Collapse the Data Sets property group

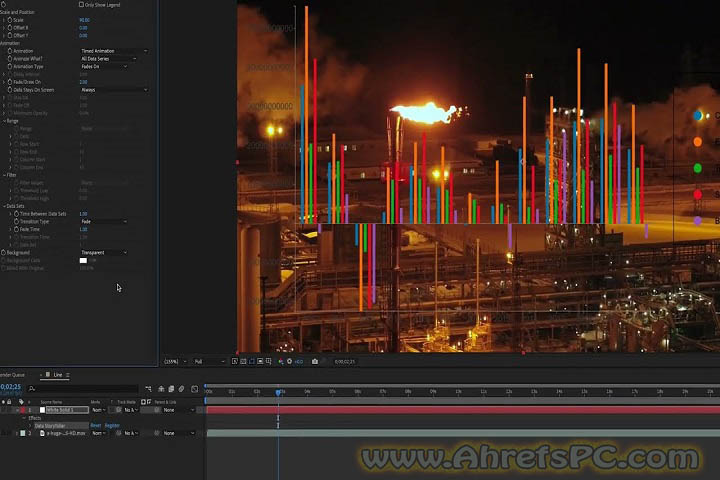click(4, 206)
